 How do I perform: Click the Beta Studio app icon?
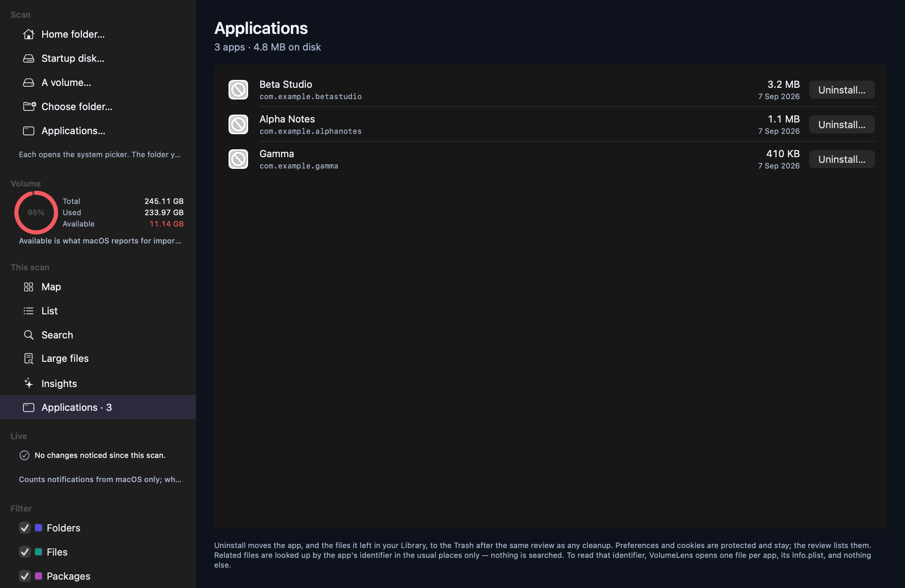tap(238, 90)
